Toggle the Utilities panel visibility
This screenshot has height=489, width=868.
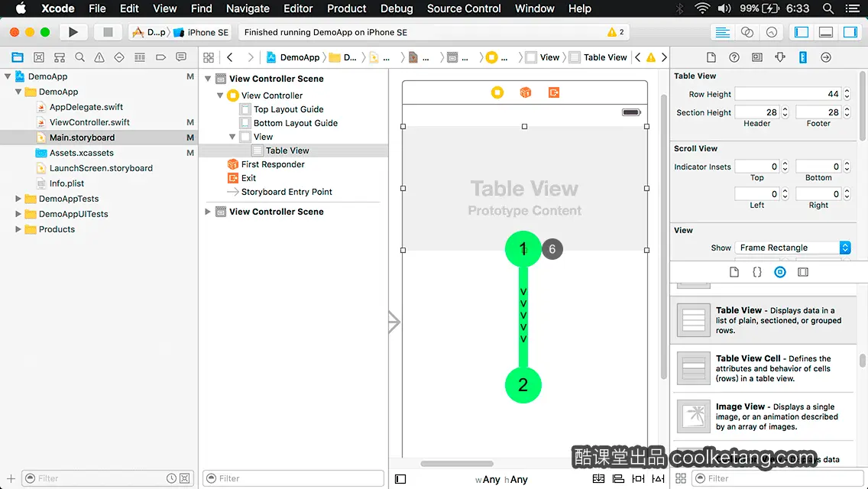pyautogui.click(x=850, y=32)
